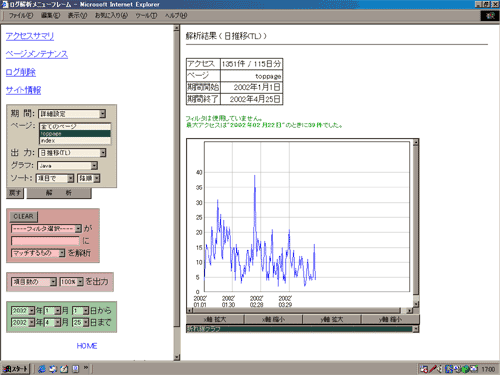Open the サイト情報 link
500x375 pixels.
(x=23, y=90)
